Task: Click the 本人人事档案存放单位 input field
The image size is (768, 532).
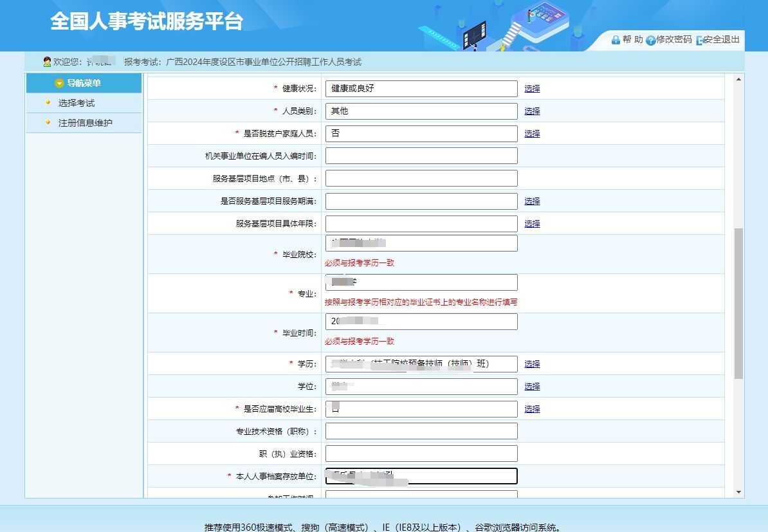Action: pos(421,476)
